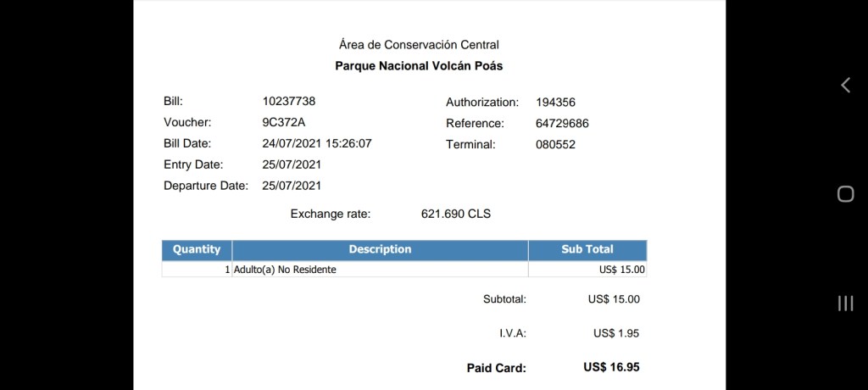Tap the terminal number 080552
The width and height of the screenshot is (868, 390).
tap(555, 145)
